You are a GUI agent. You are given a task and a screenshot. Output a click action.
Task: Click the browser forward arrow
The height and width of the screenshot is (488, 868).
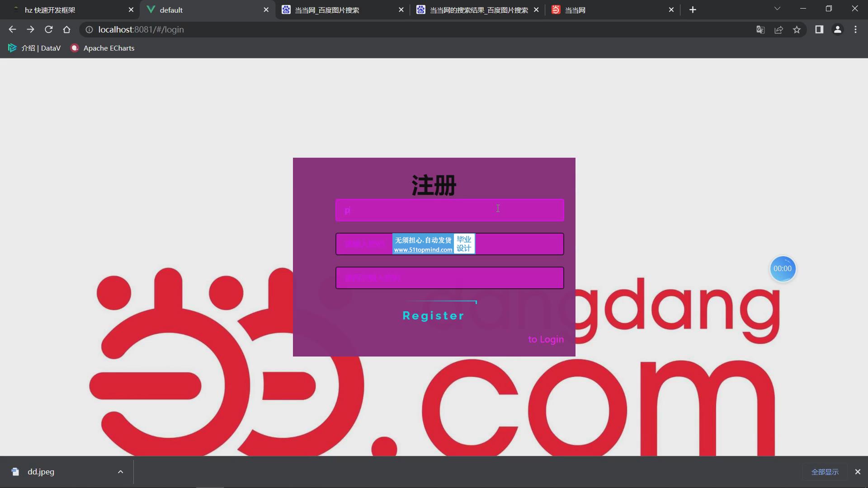(x=30, y=29)
